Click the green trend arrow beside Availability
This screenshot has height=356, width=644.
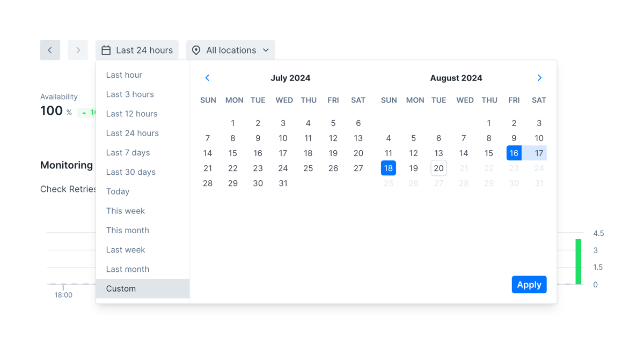(84, 113)
